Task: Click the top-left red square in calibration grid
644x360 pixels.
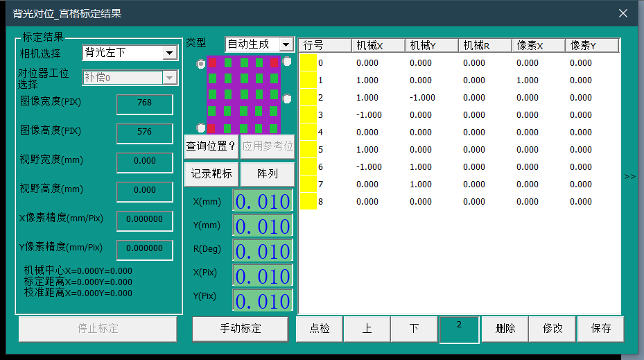Action: click(x=213, y=63)
